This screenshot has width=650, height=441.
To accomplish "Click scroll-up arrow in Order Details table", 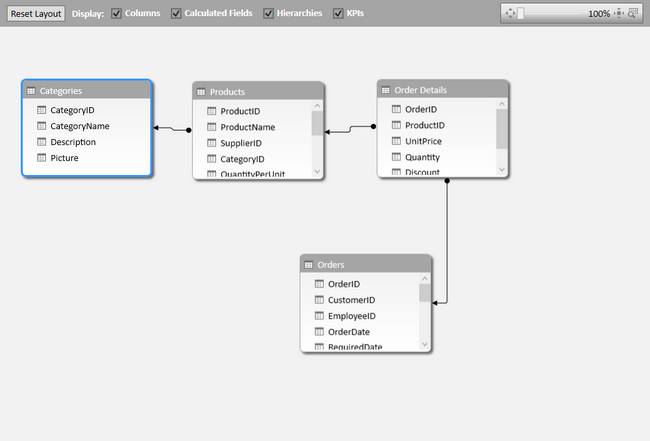I will [502, 104].
